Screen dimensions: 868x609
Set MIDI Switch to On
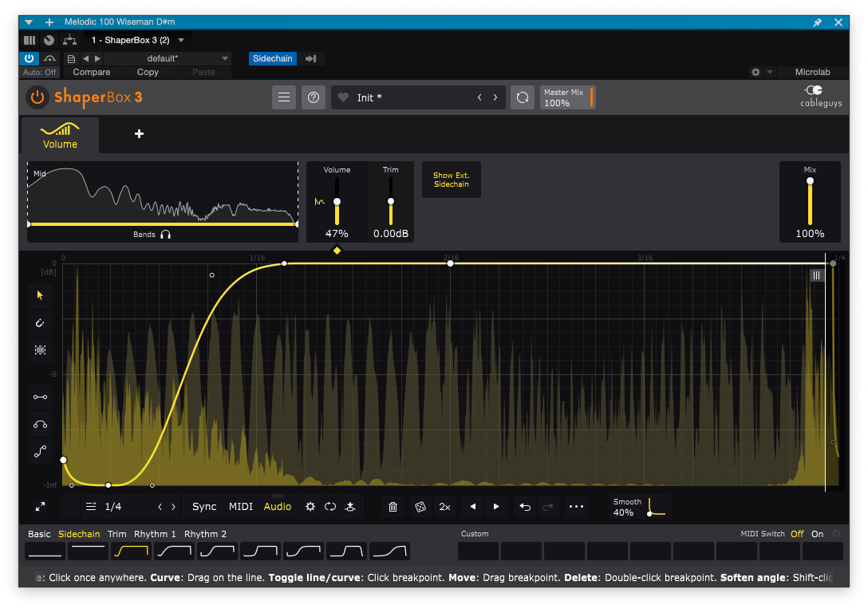(818, 534)
